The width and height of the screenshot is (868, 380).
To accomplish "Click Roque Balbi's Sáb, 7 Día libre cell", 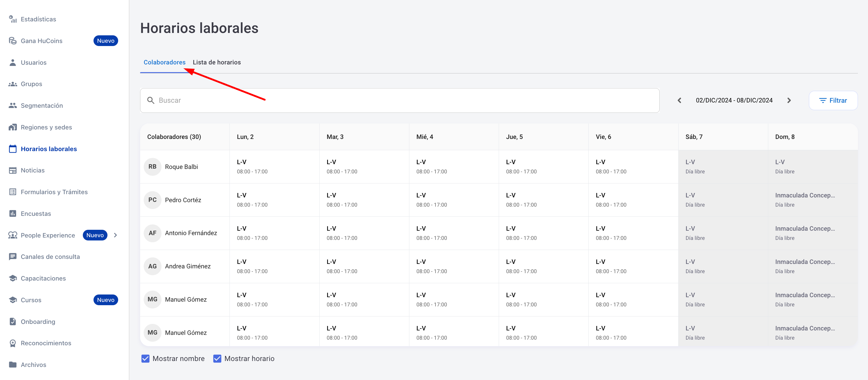I will coord(723,167).
